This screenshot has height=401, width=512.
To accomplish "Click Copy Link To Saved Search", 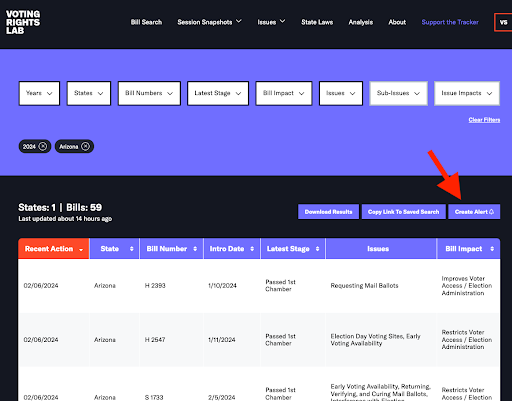I will click(x=403, y=212).
